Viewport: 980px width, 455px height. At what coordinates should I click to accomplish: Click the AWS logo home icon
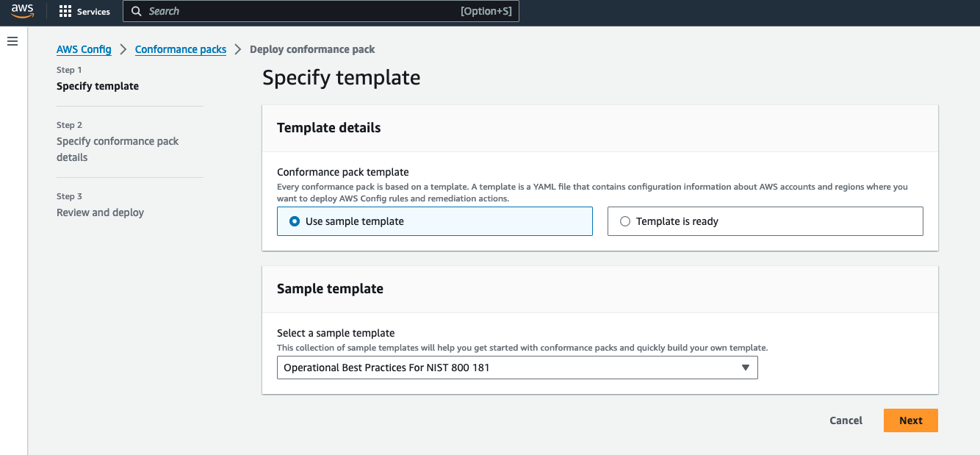(x=22, y=12)
